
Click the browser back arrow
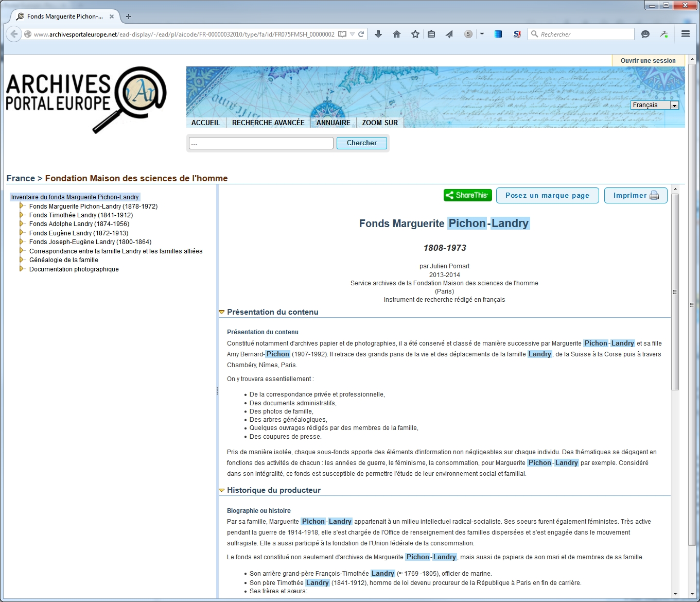pos(14,34)
